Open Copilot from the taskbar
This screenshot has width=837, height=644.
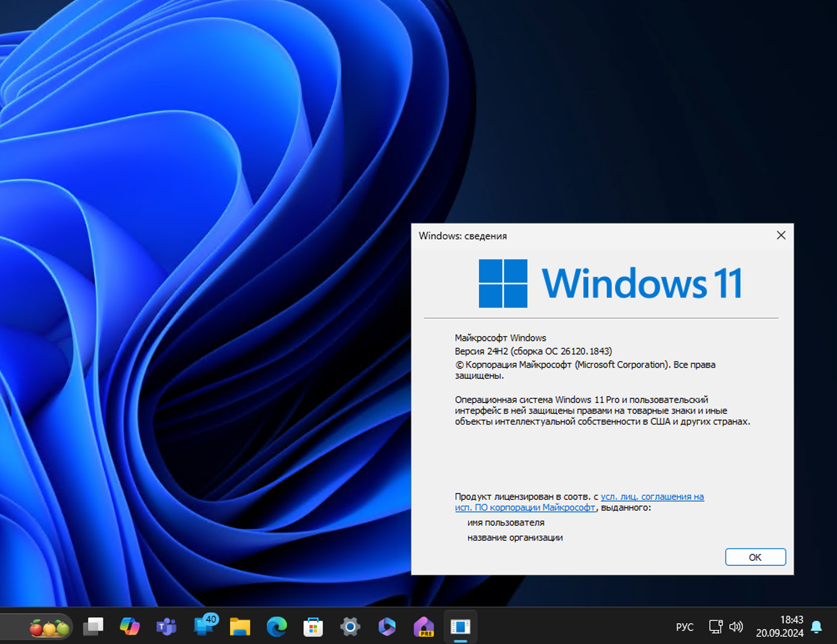click(x=130, y=626)
